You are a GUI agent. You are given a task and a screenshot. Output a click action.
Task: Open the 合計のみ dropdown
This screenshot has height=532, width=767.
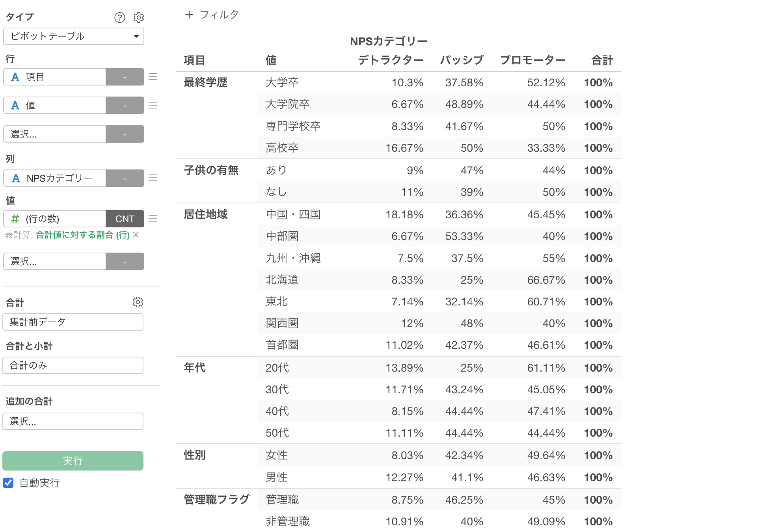[73, 365]
